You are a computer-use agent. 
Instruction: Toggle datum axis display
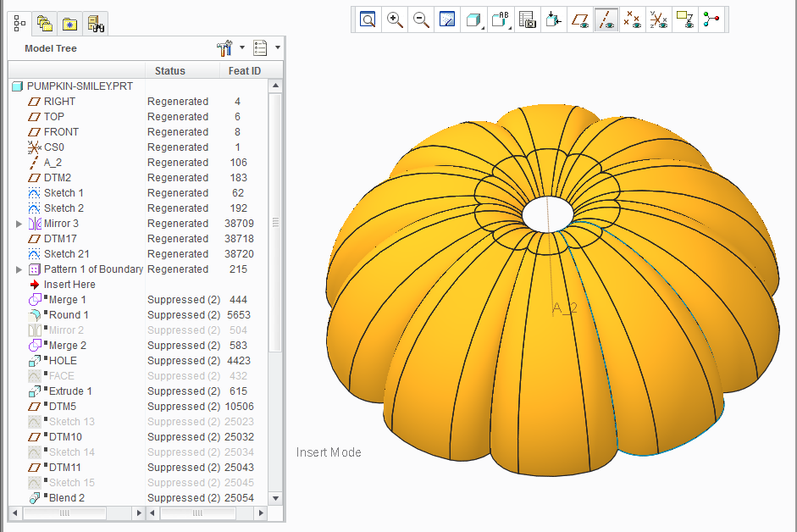tap(606, 19)
